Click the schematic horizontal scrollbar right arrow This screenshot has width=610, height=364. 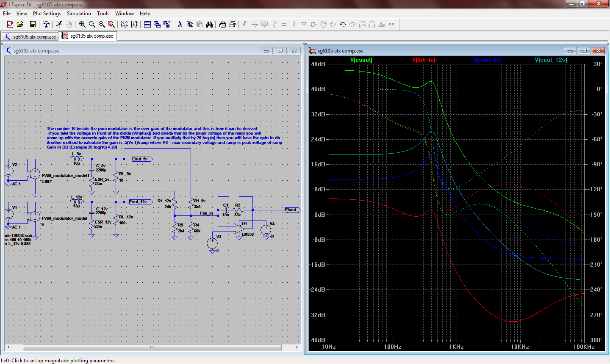pyautogui.click(x=297, y=347)
